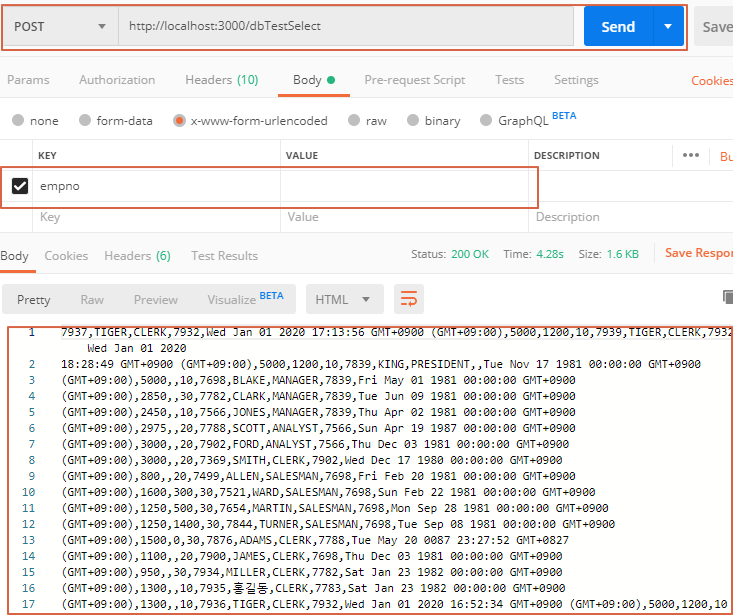Viewport: 733px width, 616px height.
Task: Click the new Value placeholder field
Action: tap(404, 217)
